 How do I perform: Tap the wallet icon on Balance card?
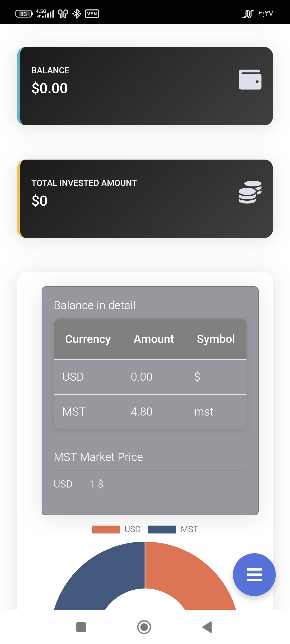point(250,80)
